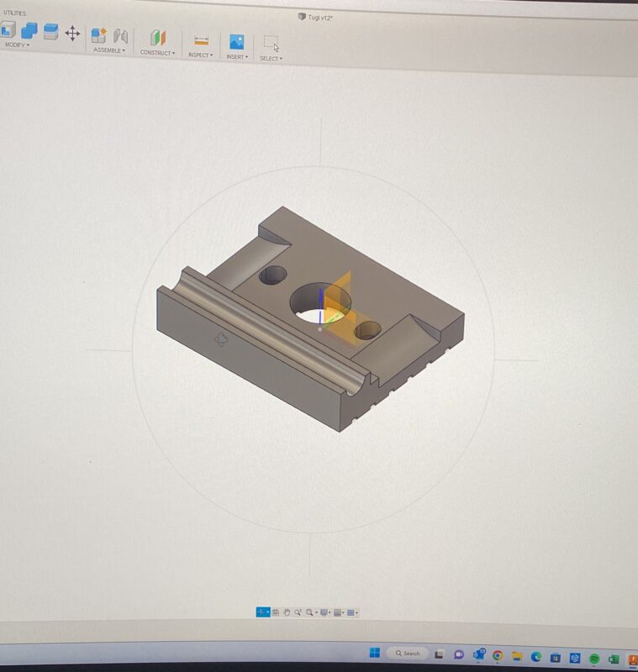Open Google Chrome from the taskbar
The height and width of the screenshot is (672, 638).
click(x=498, y=655)
